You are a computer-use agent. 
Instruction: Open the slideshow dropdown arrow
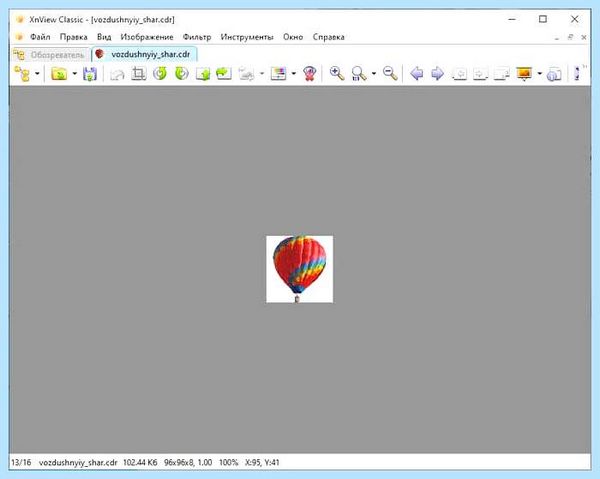(x=540, y=73)
